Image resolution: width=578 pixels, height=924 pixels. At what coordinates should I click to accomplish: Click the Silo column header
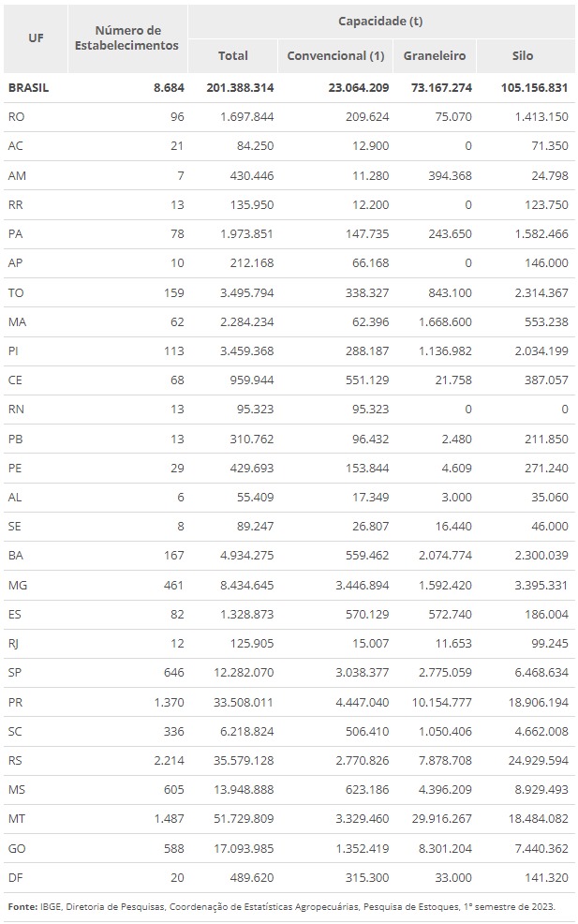[523, 56]
